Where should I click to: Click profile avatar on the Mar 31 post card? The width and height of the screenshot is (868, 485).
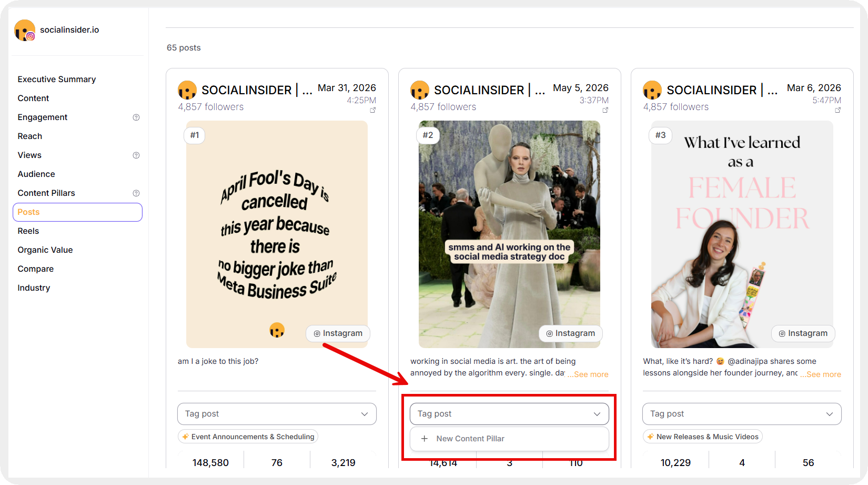pyautogui.click(x=187, y=90)
